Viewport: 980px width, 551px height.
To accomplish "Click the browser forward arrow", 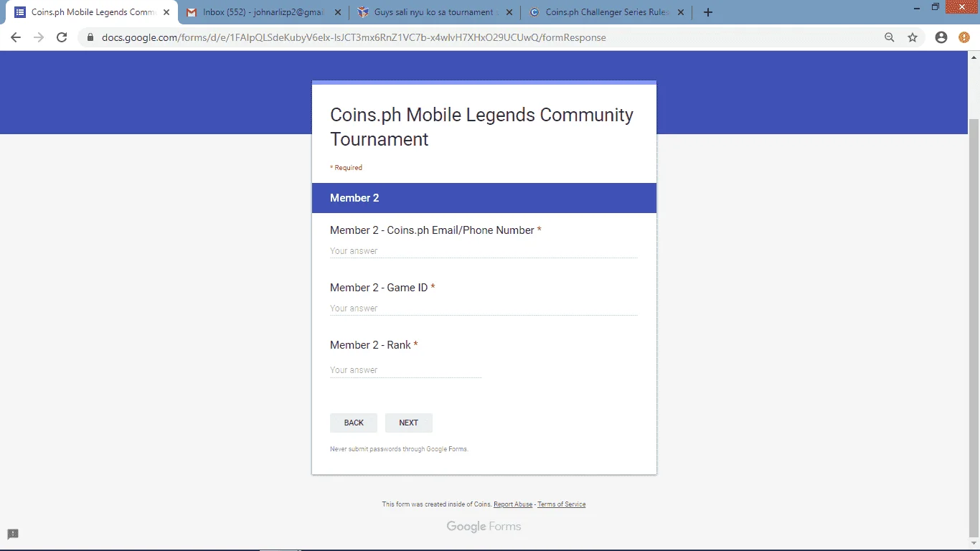I will click(39, 37).
